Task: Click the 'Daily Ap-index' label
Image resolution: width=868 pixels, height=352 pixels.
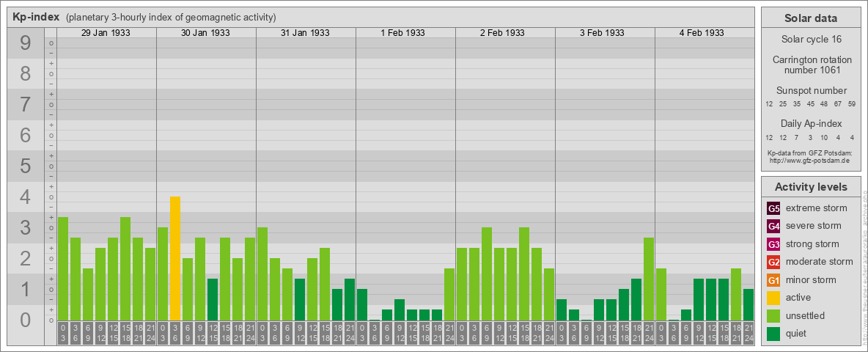Action: pyautogui.click(x=812, y=123)
